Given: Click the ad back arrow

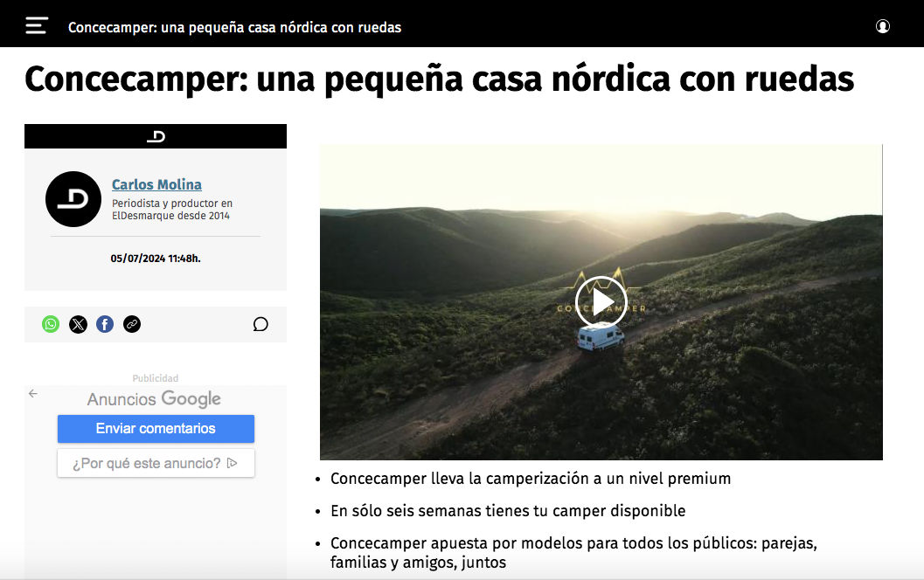Looking at the screenshot, I should [33, 393].
